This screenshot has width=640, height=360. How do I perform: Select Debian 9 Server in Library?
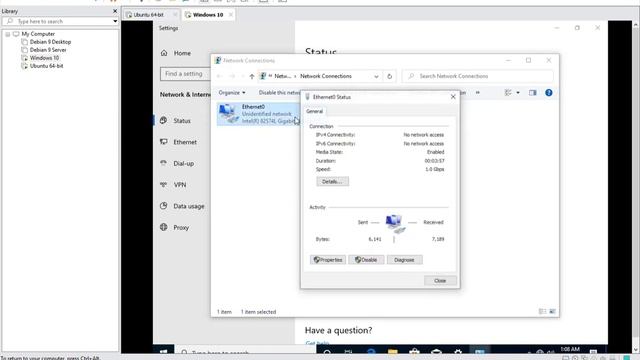[48, 50]
